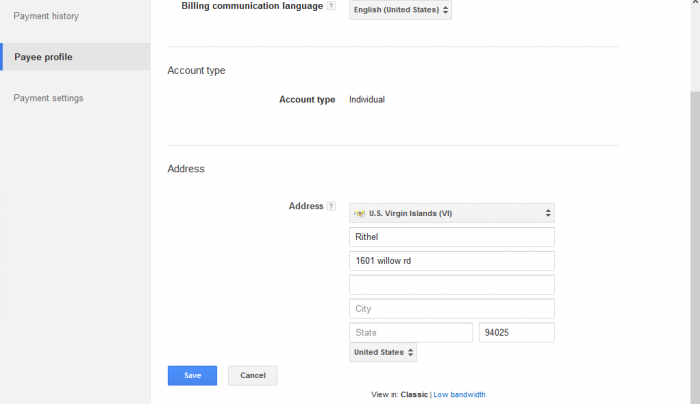Click the help icon next to Address
Image resolution: width=700 pixels, height=404 pixels.
pos(331,206)
